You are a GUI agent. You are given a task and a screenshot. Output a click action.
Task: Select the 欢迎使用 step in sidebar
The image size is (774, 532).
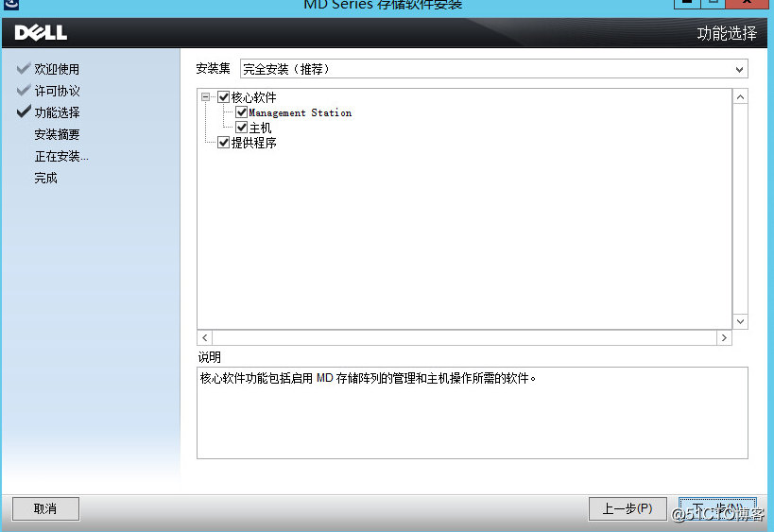tap(57, 69)
